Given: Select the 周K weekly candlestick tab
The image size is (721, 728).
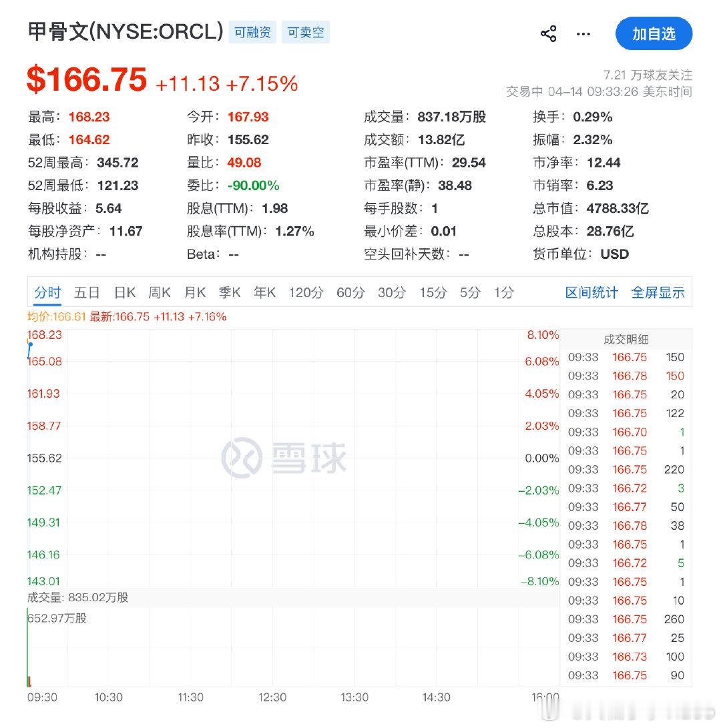Looking at the screenshot, I should pos(160,292).
